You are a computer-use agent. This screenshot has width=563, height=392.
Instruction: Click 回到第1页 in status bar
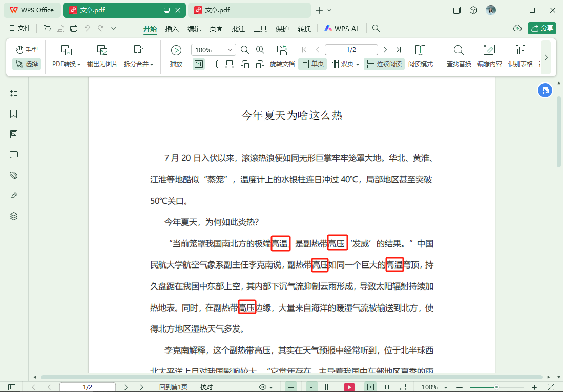[x=173, y=387]
